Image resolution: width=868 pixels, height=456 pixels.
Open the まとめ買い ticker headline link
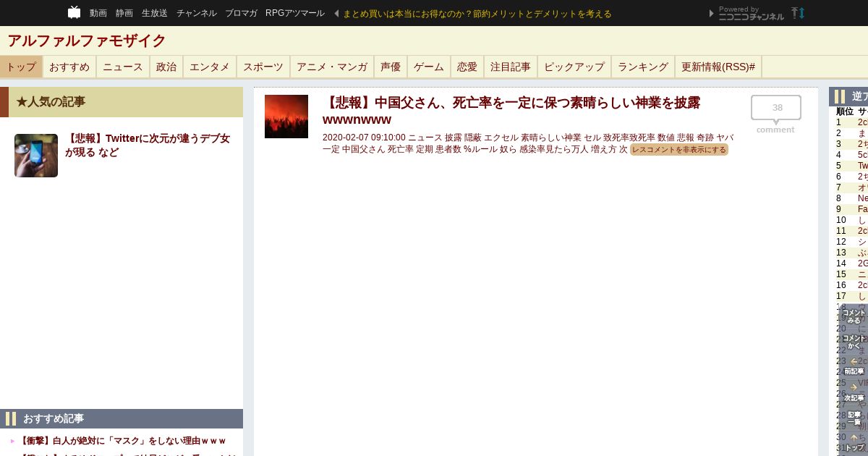(477, 13)
